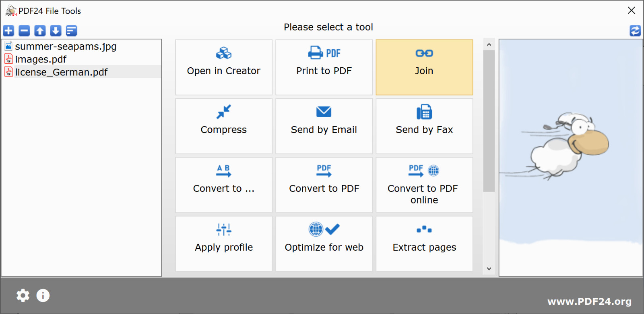Move selected file up in list
Screen dimensions: 644x314
(x=40, y=31)
